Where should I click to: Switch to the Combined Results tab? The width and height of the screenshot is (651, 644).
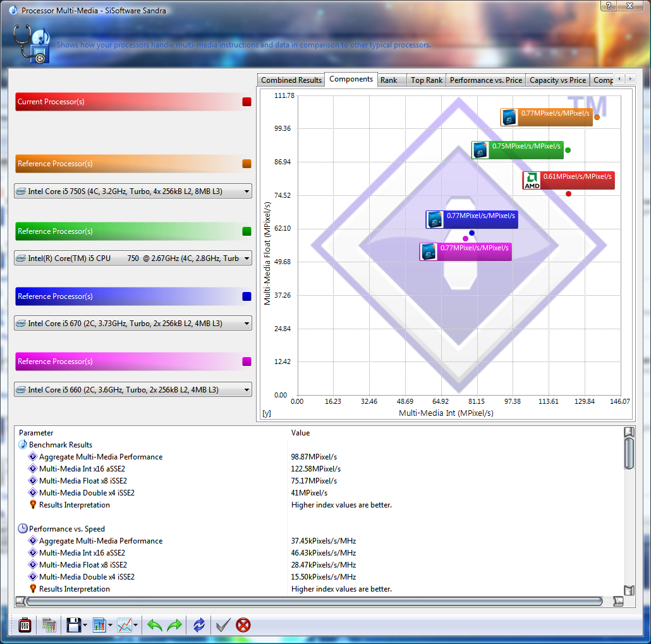291,80
